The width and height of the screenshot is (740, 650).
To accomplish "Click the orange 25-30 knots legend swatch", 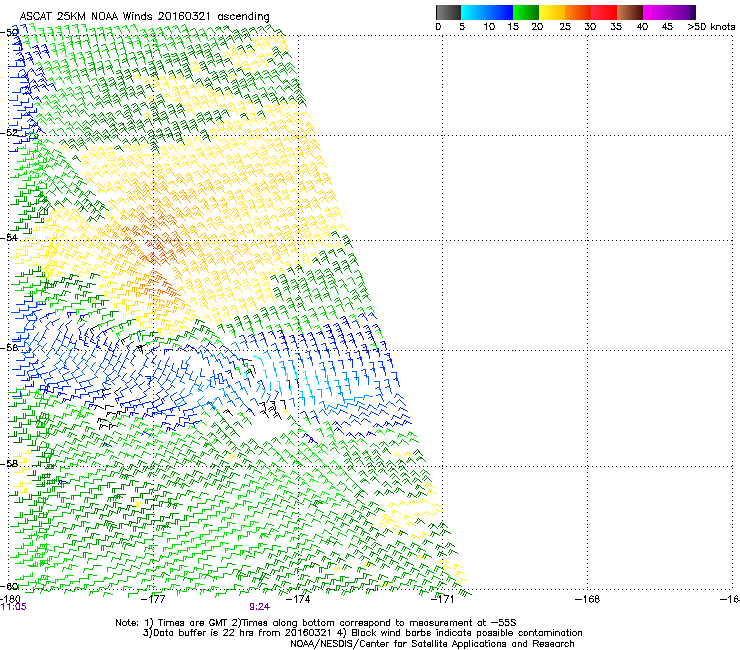I will tap(578, 12).
